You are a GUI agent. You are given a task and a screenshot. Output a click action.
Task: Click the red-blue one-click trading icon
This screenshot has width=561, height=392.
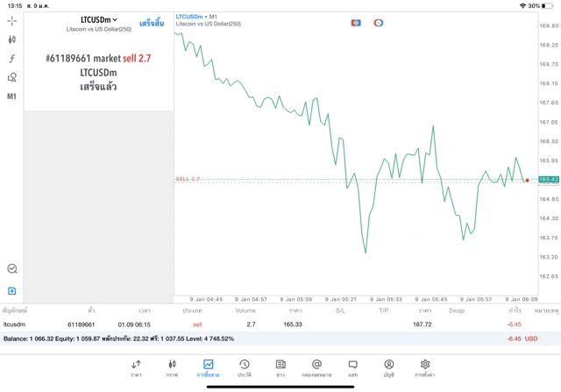click(x=356, y=23)
